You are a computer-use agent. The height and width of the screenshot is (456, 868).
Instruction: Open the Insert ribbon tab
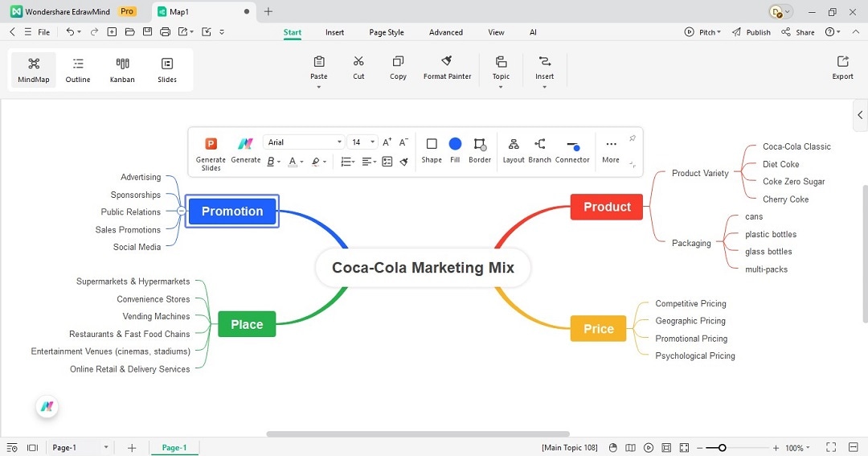click(334, 32)
